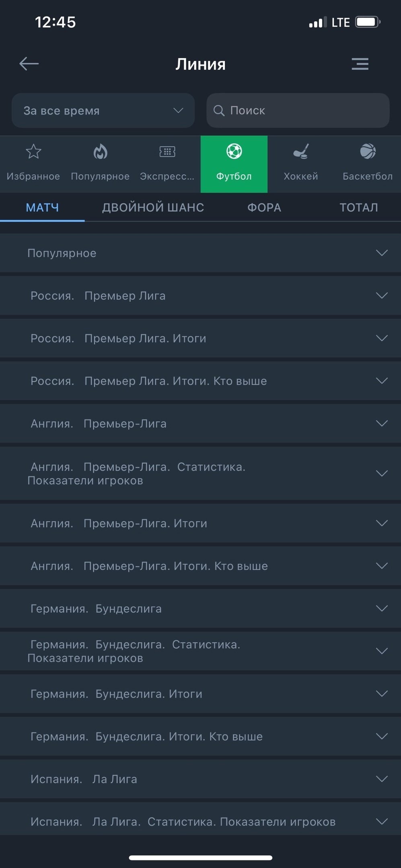Viewport: 401px width, 868px height.
Task: Select the Экспресс ticket icon
Action: (167, 152)
